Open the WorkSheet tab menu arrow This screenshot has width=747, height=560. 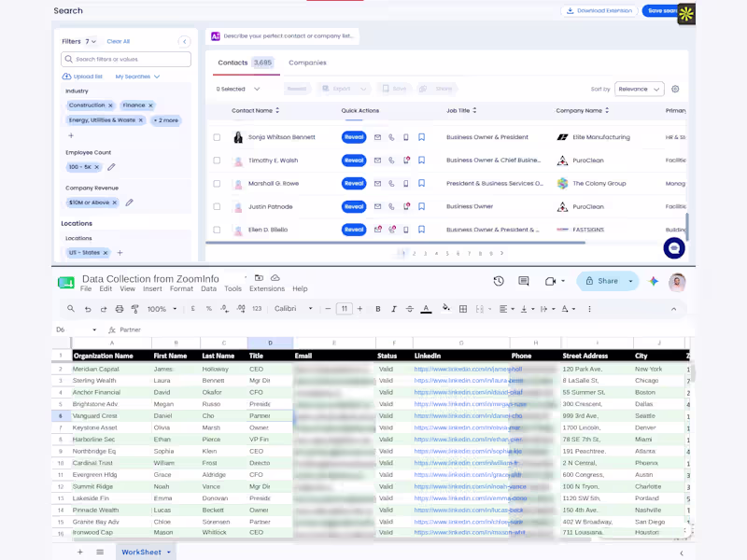169,553
